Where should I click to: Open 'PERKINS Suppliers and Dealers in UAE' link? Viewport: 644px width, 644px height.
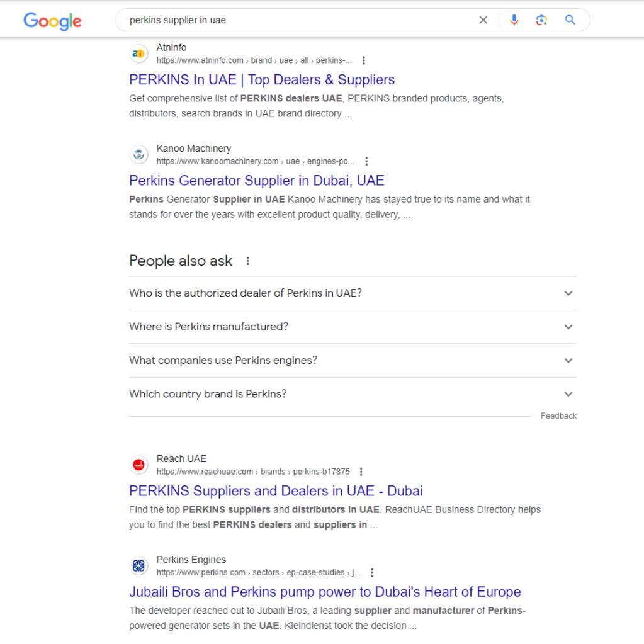276,491
